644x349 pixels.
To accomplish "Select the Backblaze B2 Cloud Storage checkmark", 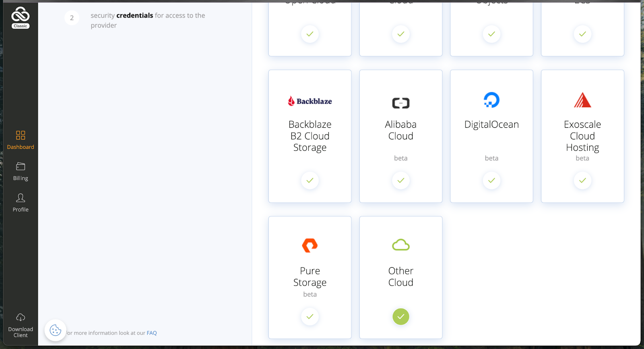I will [310, 181].
